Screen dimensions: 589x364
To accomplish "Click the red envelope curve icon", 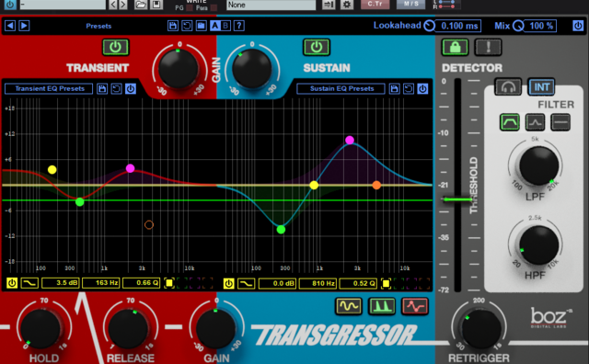I will (x=415, y=306).
